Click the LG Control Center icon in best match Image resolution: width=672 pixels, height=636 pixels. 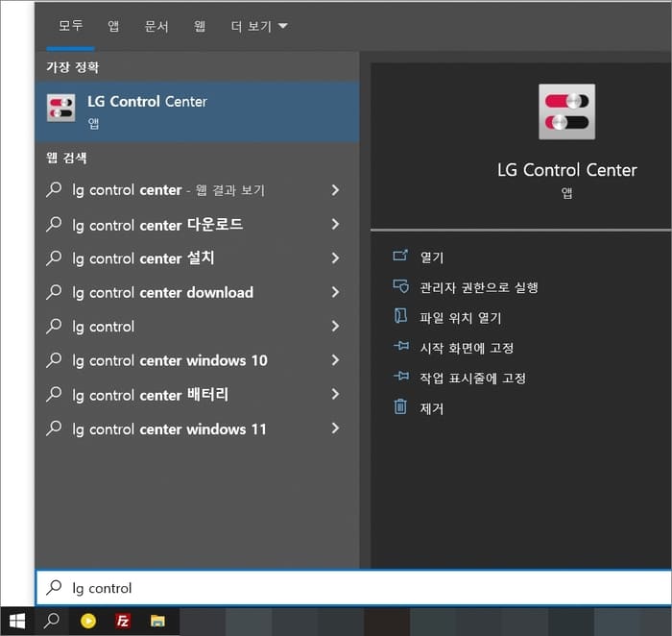(x=60, y=108)
